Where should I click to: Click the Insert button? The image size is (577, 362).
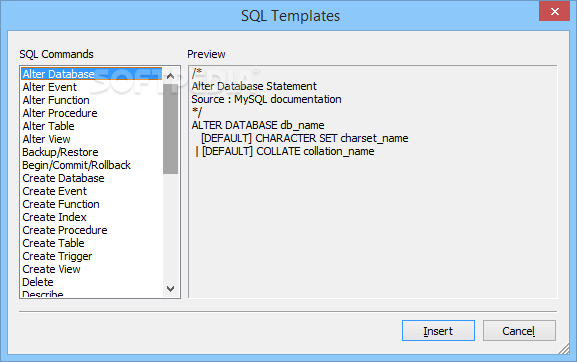point(438,331)
